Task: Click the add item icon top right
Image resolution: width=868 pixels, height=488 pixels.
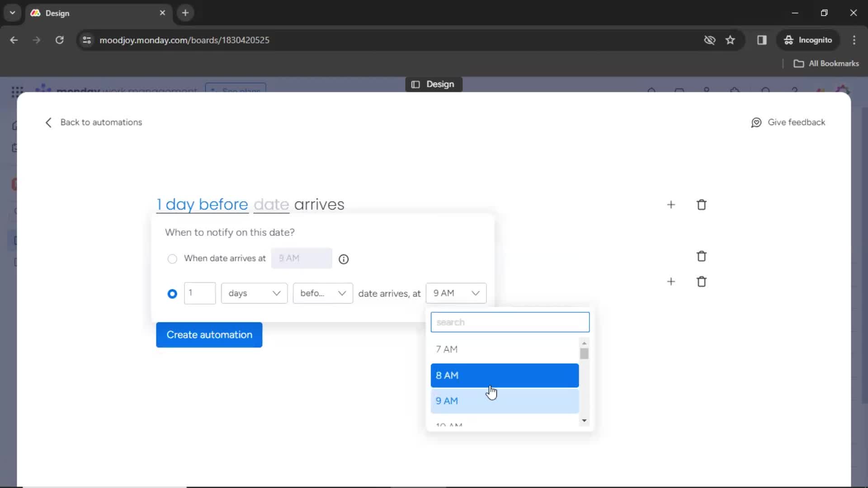Action: (671, 204)
